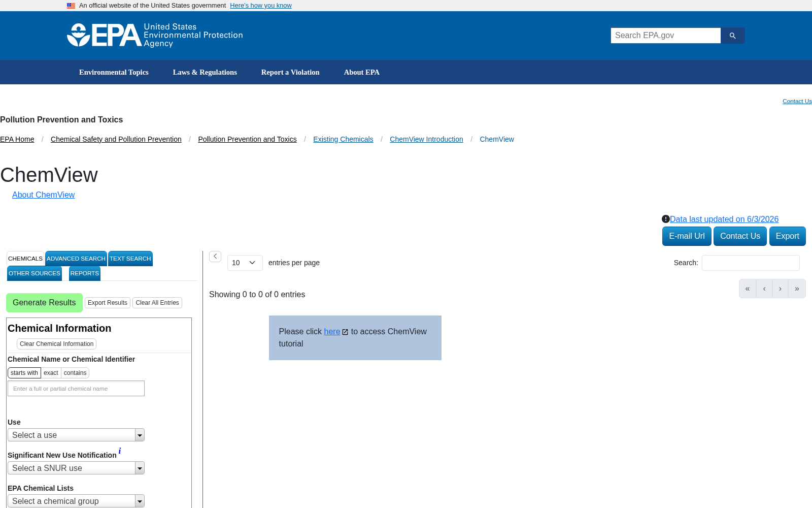Select the 'exact' match option
Image resolution: width=812 pixels, height=508 pixels.
pos(51,373)
